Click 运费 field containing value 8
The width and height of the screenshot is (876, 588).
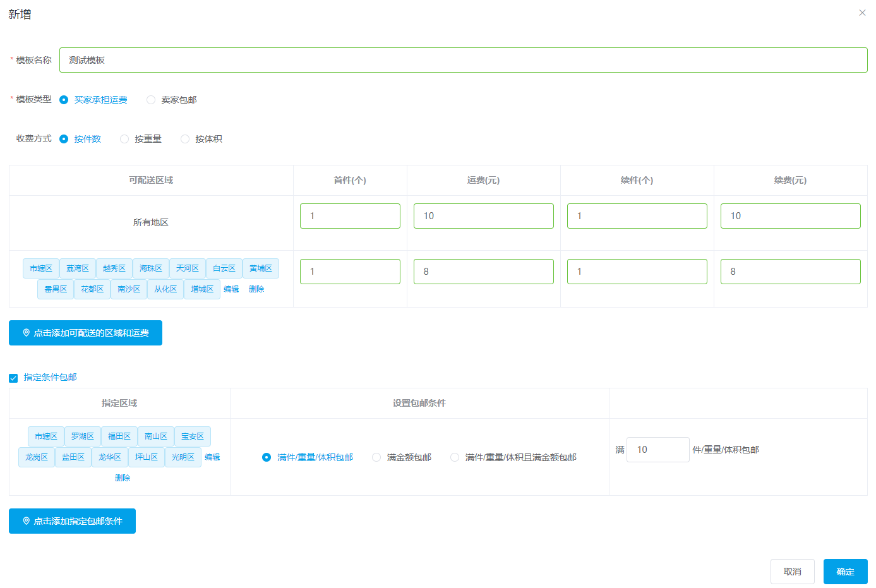coord(483,272)
